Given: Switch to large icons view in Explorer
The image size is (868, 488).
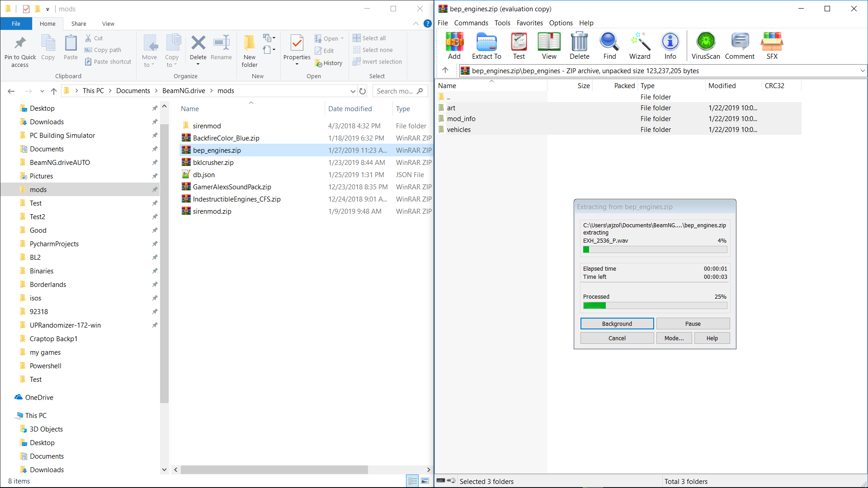Looking at the screenshot, I should point(425,481).
